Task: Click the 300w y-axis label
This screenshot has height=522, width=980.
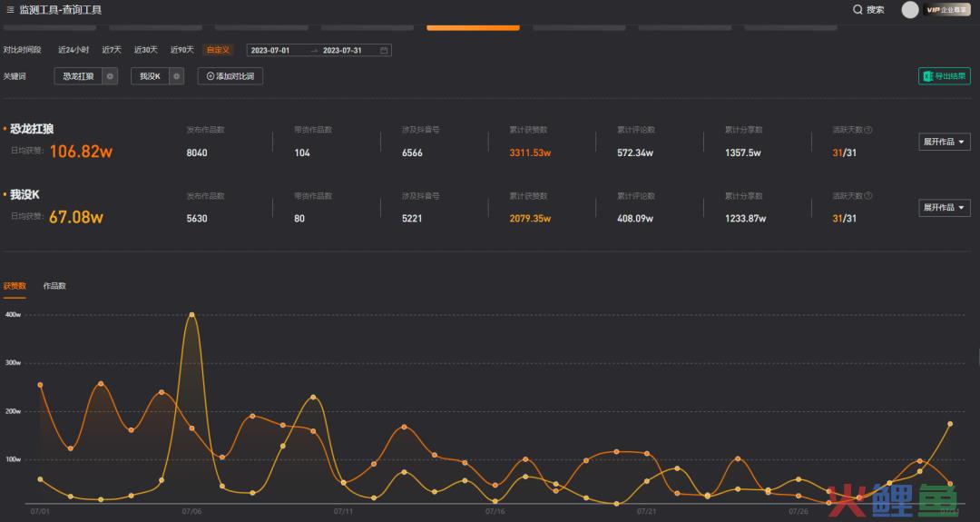Action: (13, 362)
